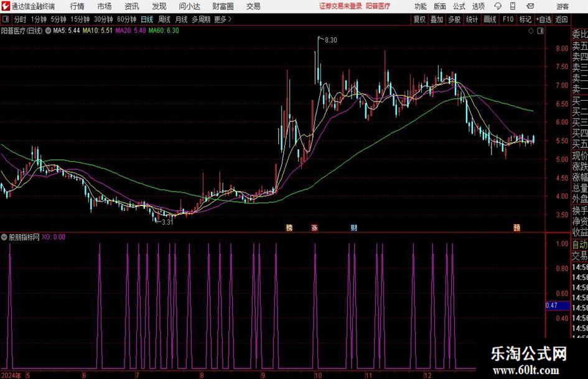Switch to 30分钟 chart period
The height and width of the screenshot is (379, 588).
pyautogui.click(x=103, y=19)
